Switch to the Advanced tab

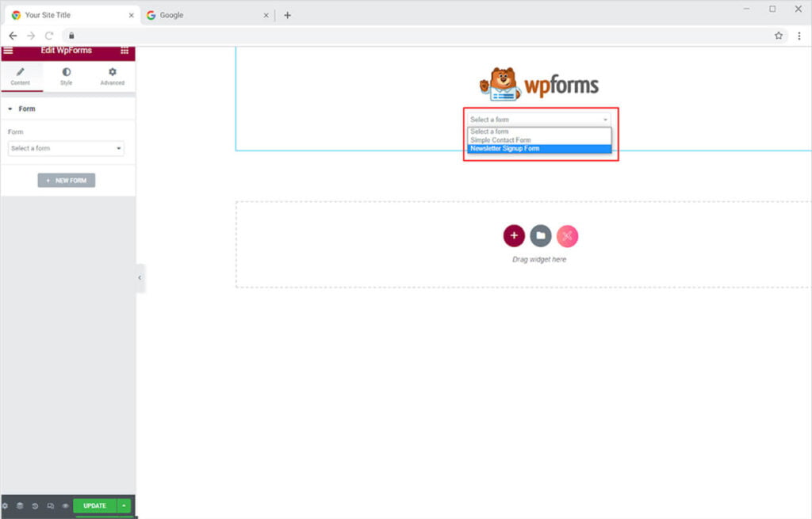112,76
